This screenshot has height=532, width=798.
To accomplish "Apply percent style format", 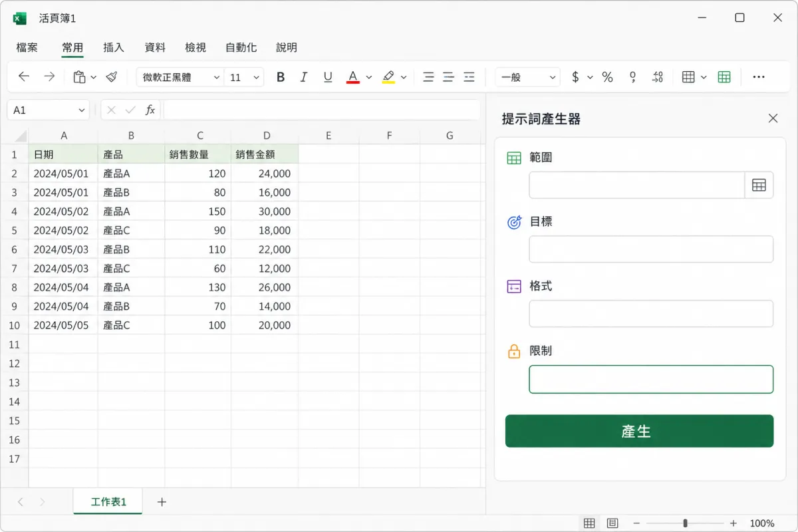I will pos(607,77).
